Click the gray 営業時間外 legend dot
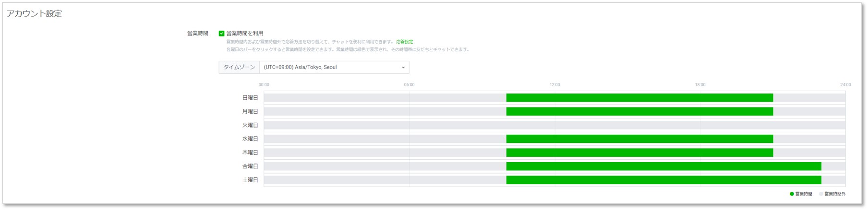Viewport: 868px width, 210px height. click(x=821, y=194)
